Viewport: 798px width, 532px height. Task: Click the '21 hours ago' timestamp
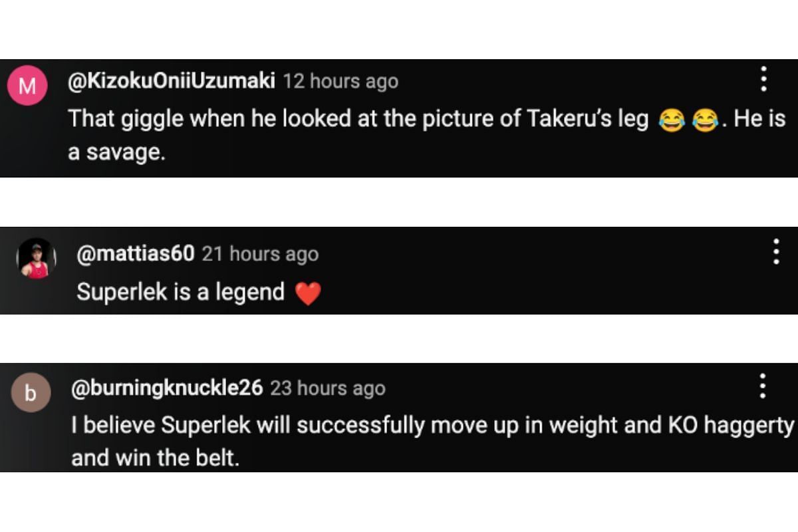point(260,254)
